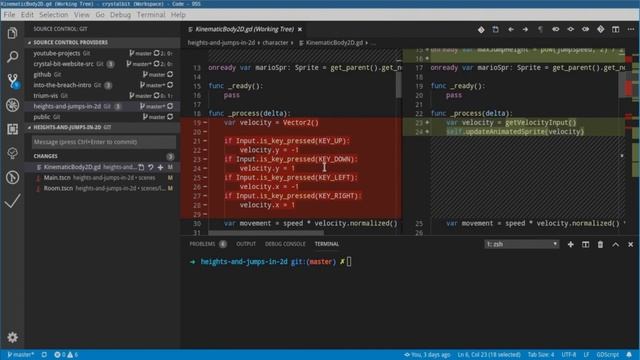Select the KinematicBody2D.gd (Working Tree) tab

click(x=245, y=29)
